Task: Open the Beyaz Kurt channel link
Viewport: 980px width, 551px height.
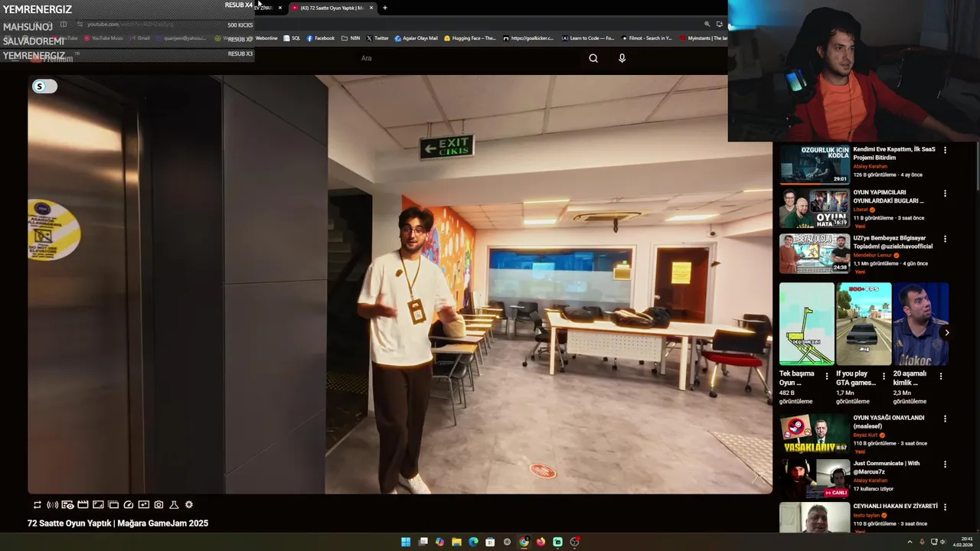Action: point(865,435)
